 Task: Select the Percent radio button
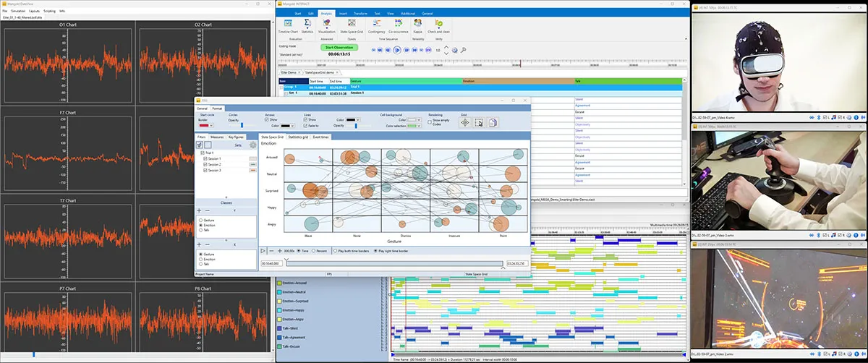[313, 251]
